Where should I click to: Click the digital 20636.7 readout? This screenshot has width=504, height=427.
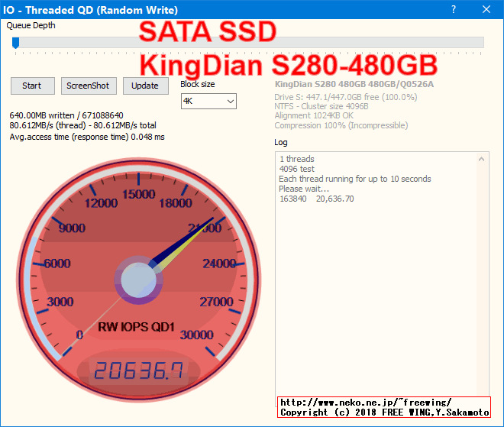click(138, 370)
